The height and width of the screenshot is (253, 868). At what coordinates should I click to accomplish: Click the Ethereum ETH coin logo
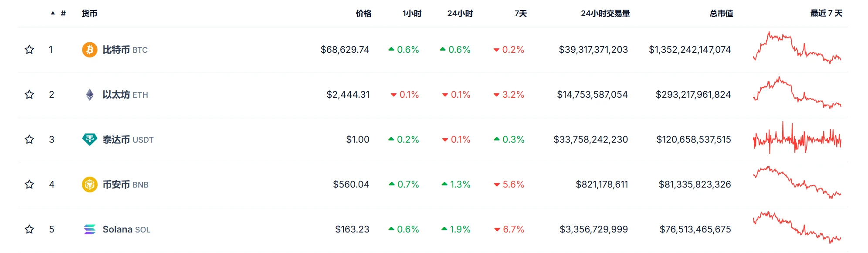pyautogui.click(x=89, y=95)
